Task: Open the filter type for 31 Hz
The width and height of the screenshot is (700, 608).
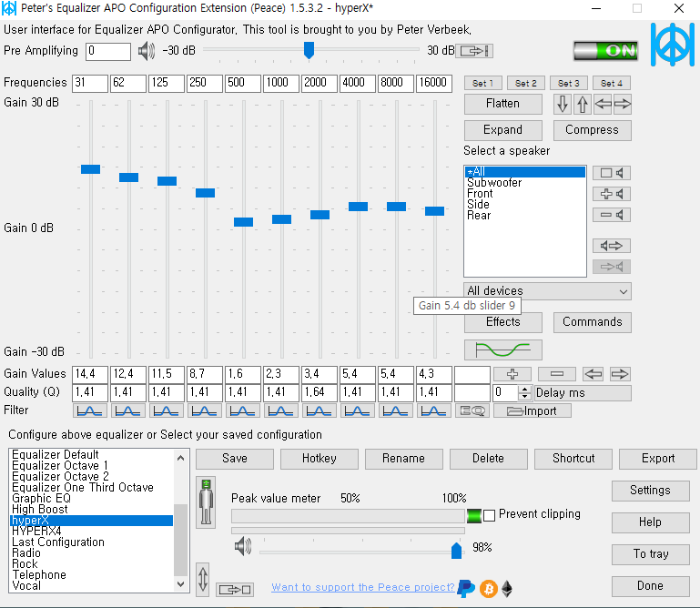Action: point(90,410)
